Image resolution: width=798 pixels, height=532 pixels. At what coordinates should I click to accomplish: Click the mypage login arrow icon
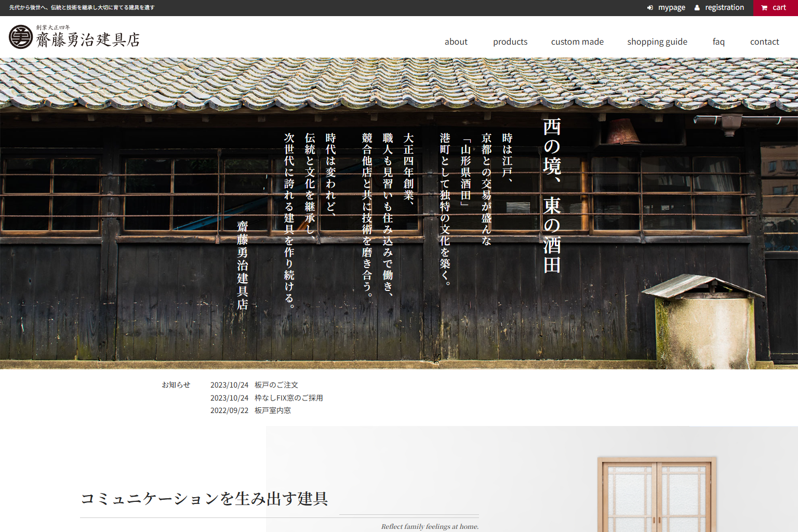[x=650, y=8]
